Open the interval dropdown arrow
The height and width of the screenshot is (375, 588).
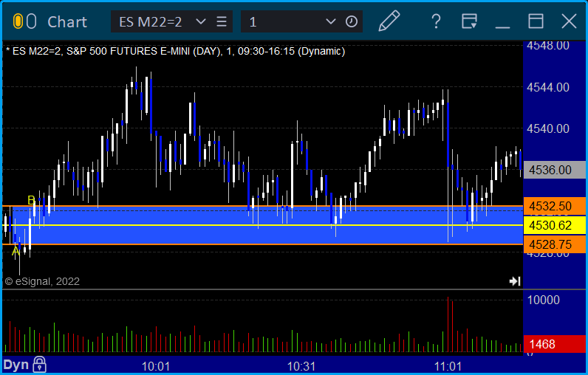(x=330, y=21)
